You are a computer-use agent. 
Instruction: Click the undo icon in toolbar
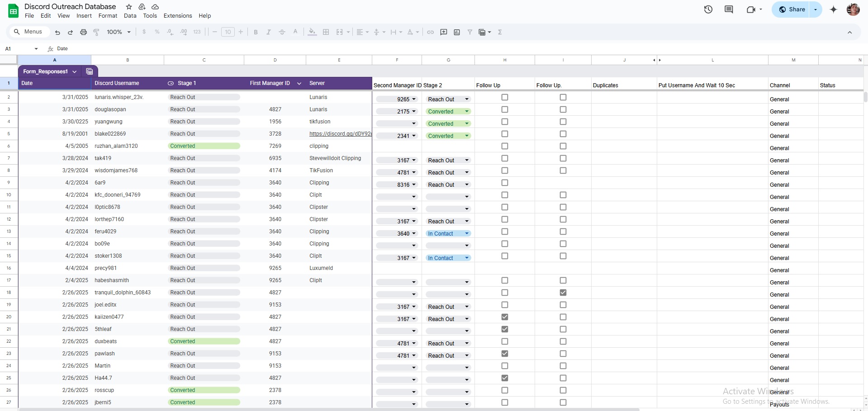[x=57, y=32]
